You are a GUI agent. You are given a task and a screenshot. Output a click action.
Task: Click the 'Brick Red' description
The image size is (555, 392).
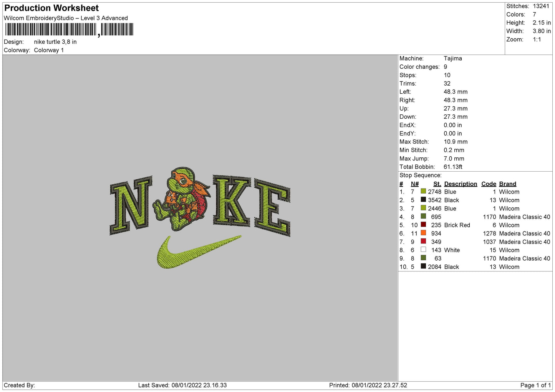[x=457, y=225]
